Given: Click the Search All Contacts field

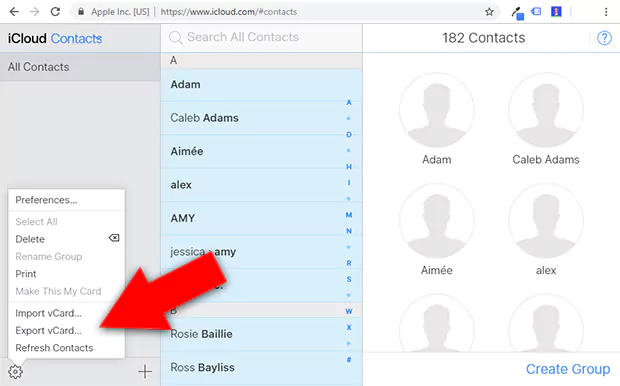Looking at the screenshot, I should [x=261, y=37].
